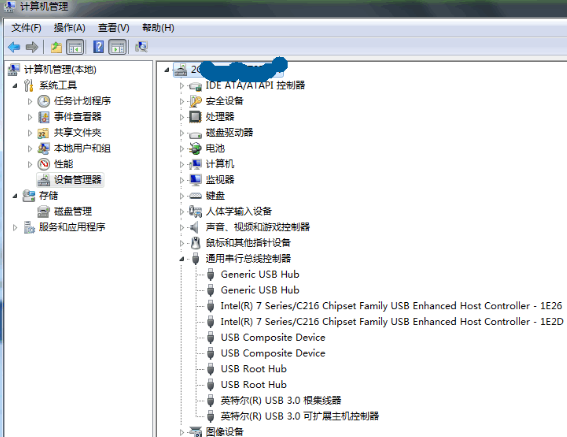Open the 操作(A) menu

tap(69, 28)
